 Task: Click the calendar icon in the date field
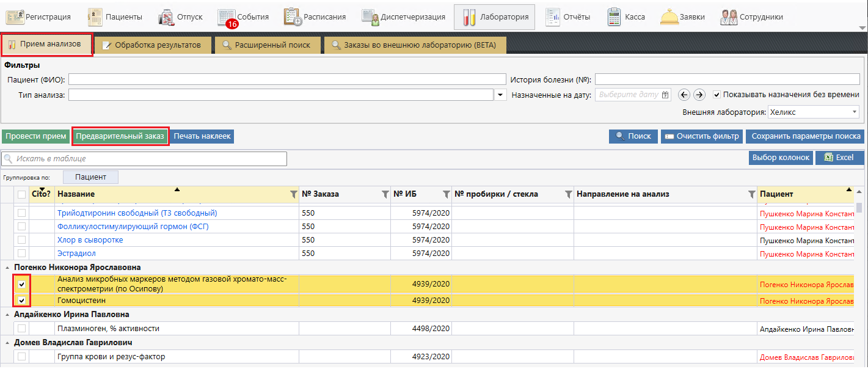[665, 95]
